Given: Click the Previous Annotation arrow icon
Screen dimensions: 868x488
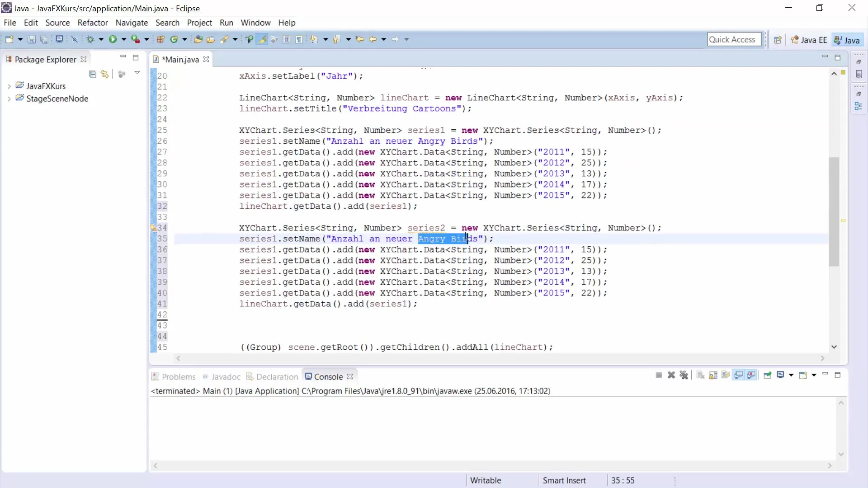Looking at the screenshot, I should click(337, 40).
